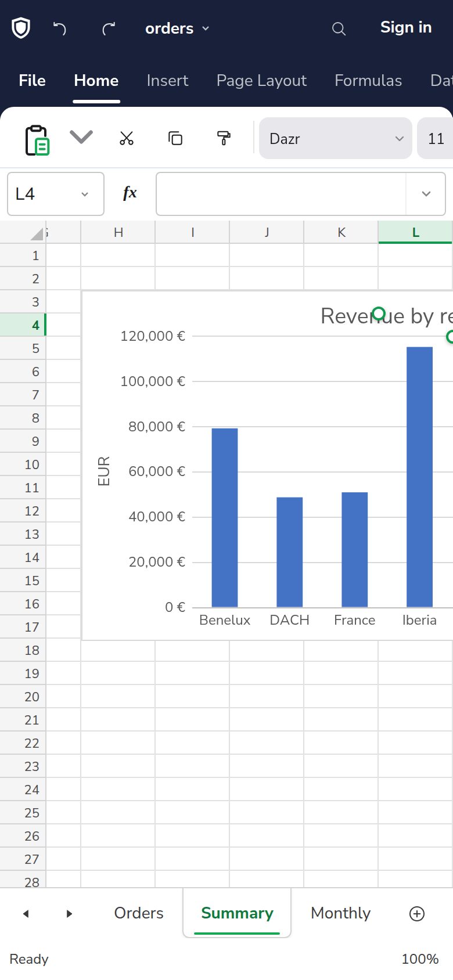Click cell J20
The image size is (453, 980).
click(267, 697)
